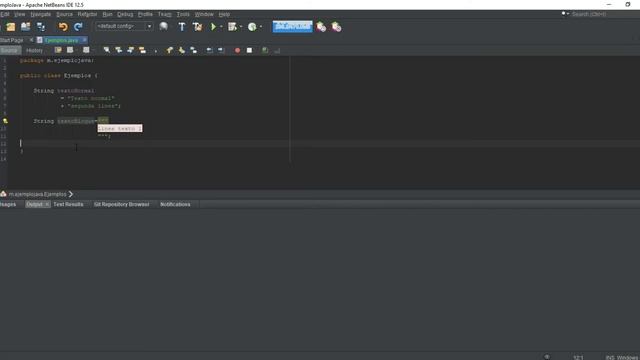Click the Shift Line Right icon
Screen dimensions: 640x360
(x=221, y=50)
